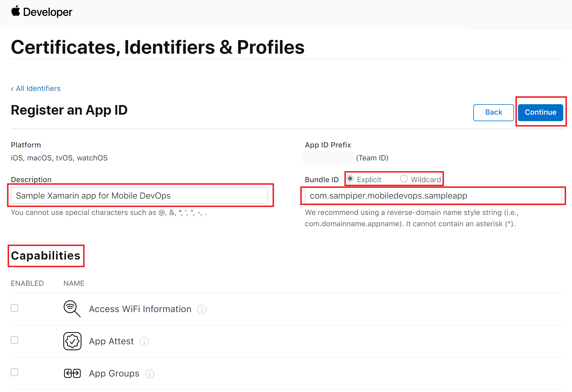Screen dimensions: 572x392
Task: Click into the Description input field
Action: pos(139,195)
